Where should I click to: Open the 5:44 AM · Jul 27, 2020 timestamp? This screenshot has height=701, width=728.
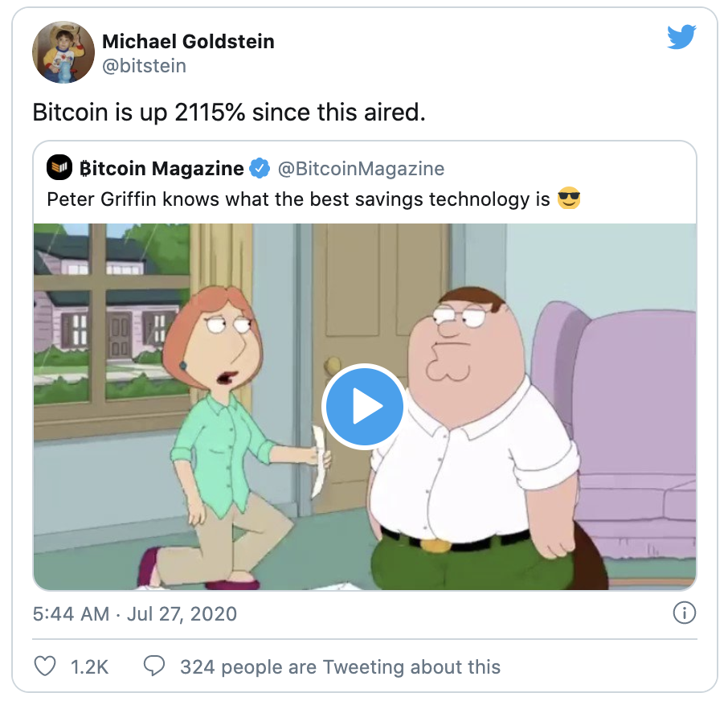(x=135, y=613)
